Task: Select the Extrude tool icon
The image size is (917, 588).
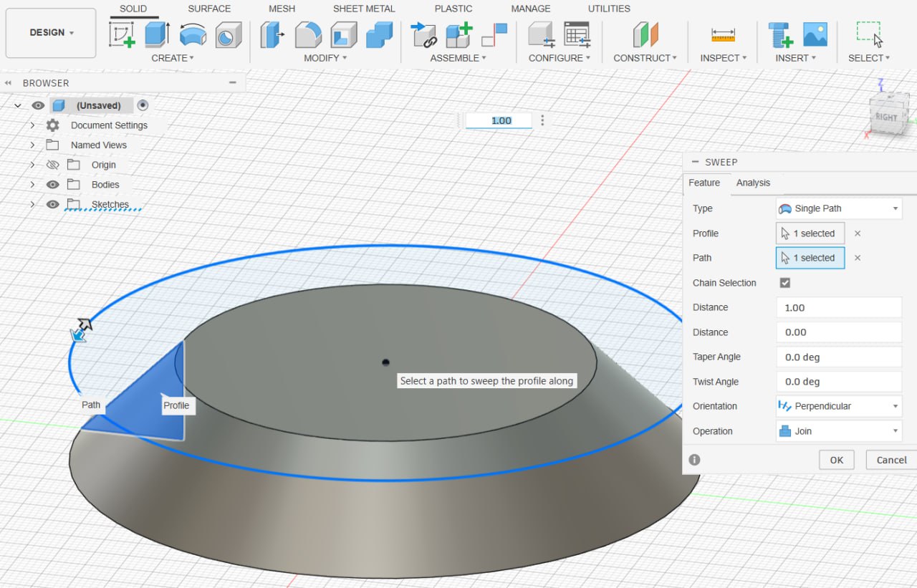Action: pyautogui.click(x=157, y=34)
